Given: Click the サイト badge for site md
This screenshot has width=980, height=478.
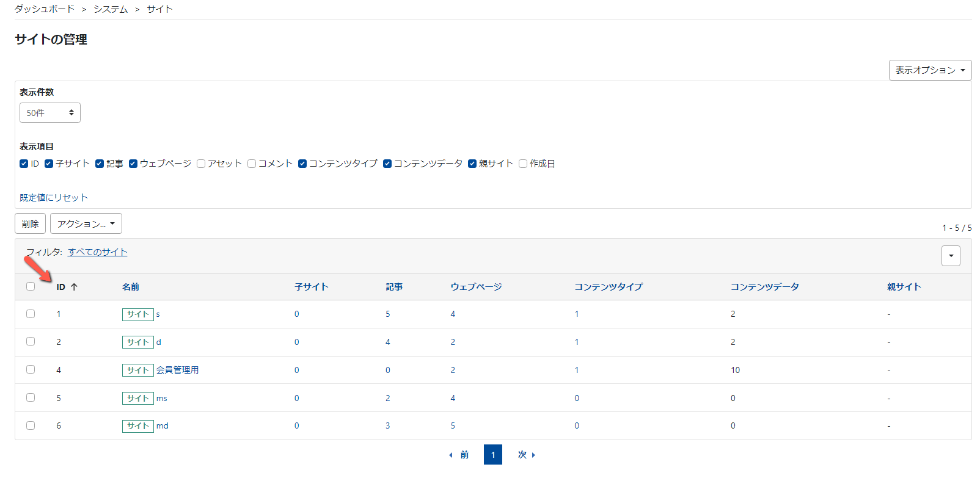Looking at the screenshot, I should [x=137, y=426].
